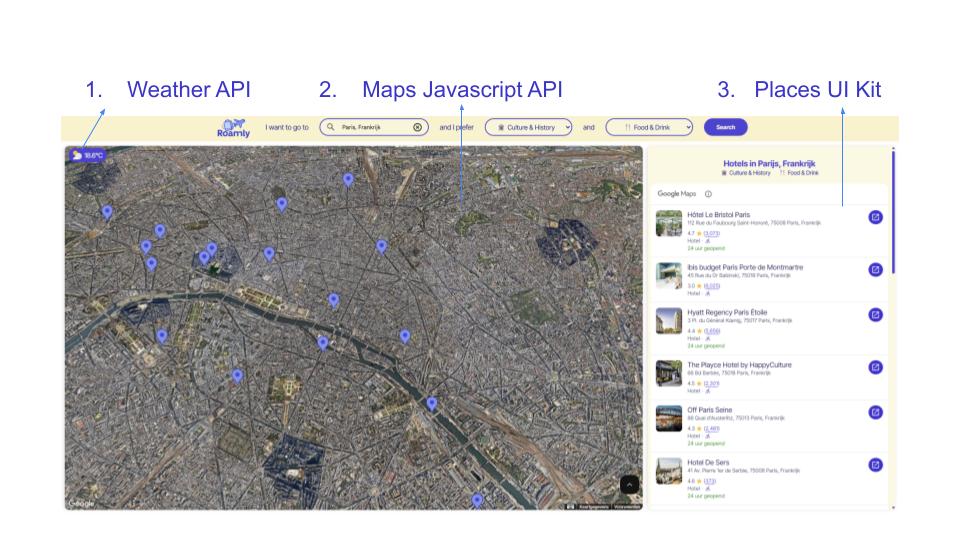Select the Hotel De Sers name
The image size is (960, 540).
(x=708, y=463)
